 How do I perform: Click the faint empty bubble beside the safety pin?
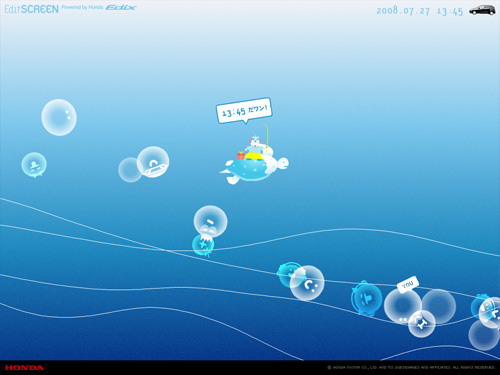(130, 170)
